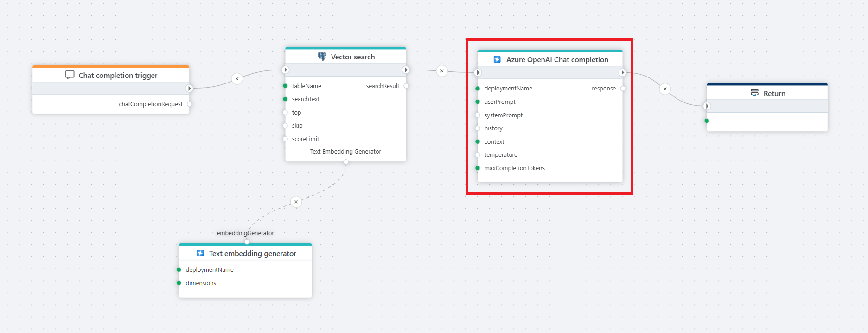The height and width of the screenshot is (333, 868).
Task: Click the searchResult label
Action: [383, 86]
